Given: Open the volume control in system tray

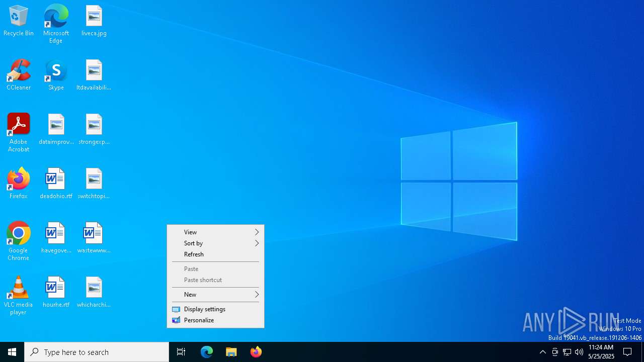Looking at the screenshot, I should 579,352.
